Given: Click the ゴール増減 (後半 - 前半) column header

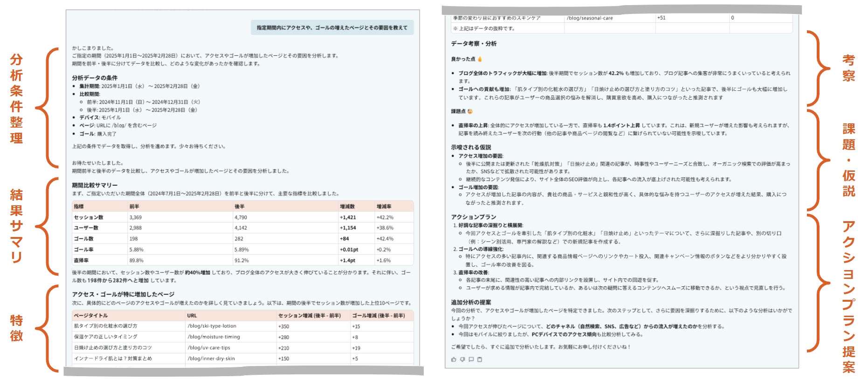Looking at the screenshot, I should (x=379, y=316).
